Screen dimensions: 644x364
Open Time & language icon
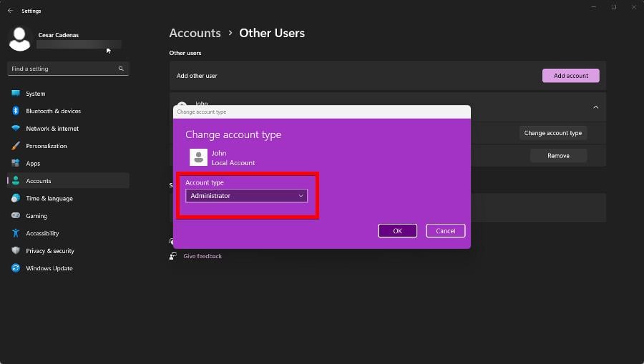click(x=16, y=198)
